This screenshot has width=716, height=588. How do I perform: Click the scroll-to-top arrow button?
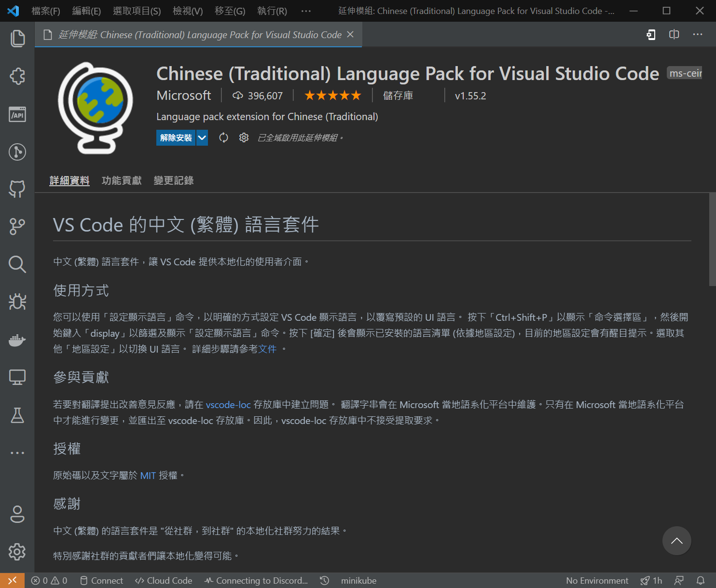pyautogui.click(x=676, y=541)
